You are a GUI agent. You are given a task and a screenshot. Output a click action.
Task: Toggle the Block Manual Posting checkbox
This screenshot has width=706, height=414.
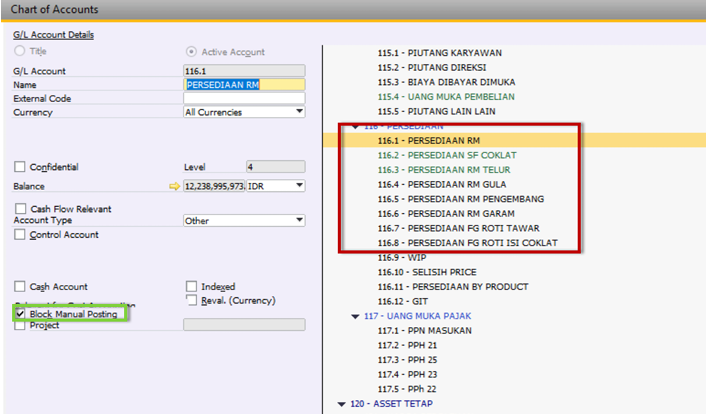pos(20,314)
